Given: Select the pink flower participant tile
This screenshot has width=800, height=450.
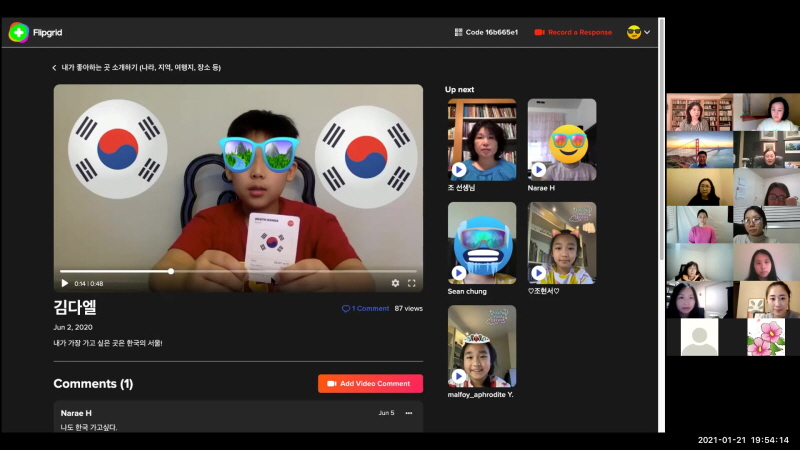Looking at the screenshot, I should (x=766, y=337).
